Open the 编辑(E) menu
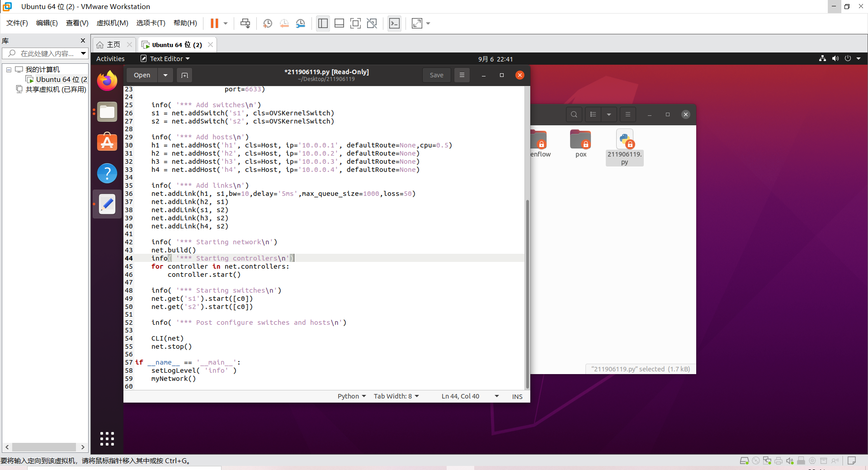This screenshot has height=470, width=868. (x=47, y=23)
